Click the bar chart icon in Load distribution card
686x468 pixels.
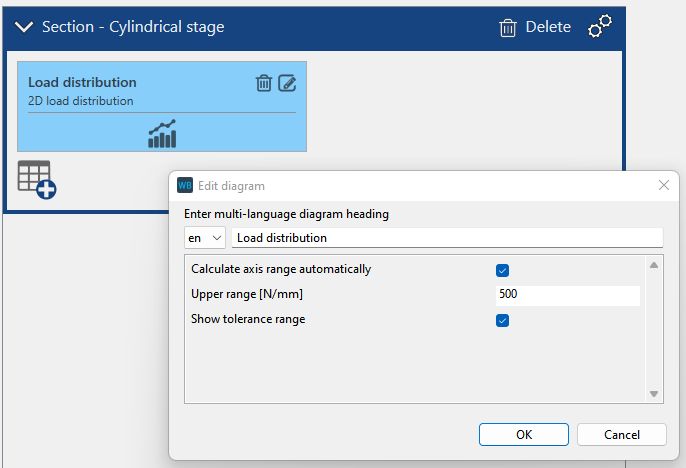pos(162,134)
